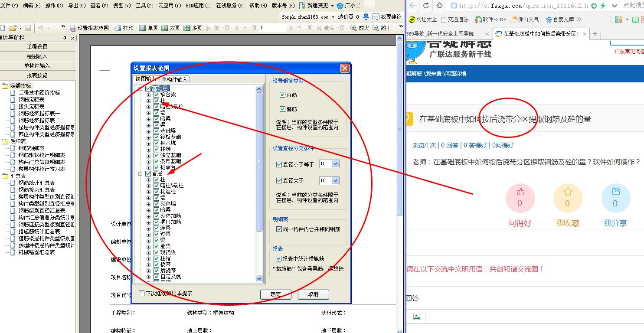Open the 佛山天气 bookmark
Viewport: 644px width, 333px height.
pos(525,20)
